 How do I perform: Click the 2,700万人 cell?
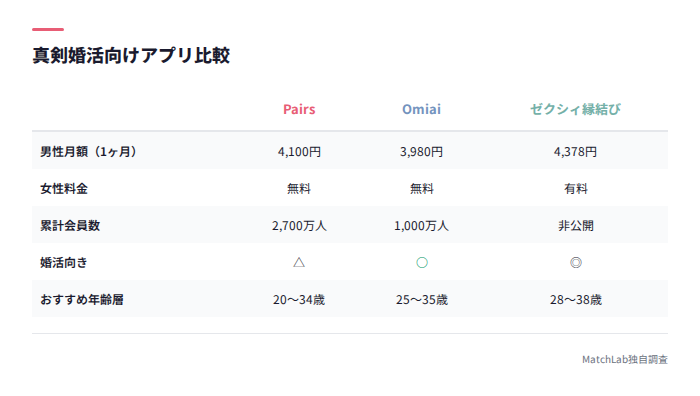tap(299, 226)
